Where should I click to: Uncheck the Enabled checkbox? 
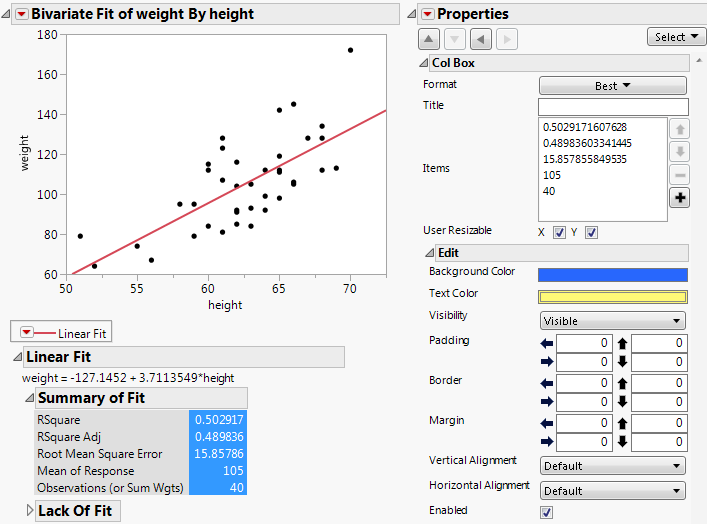(546, 511)
